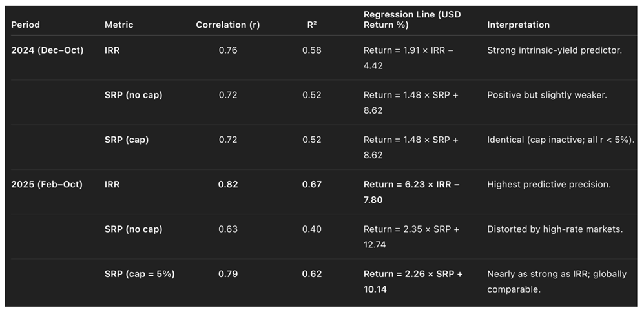Click the Period column header
This screenshot has height=312, width=644.
click(x=26, y=25)
